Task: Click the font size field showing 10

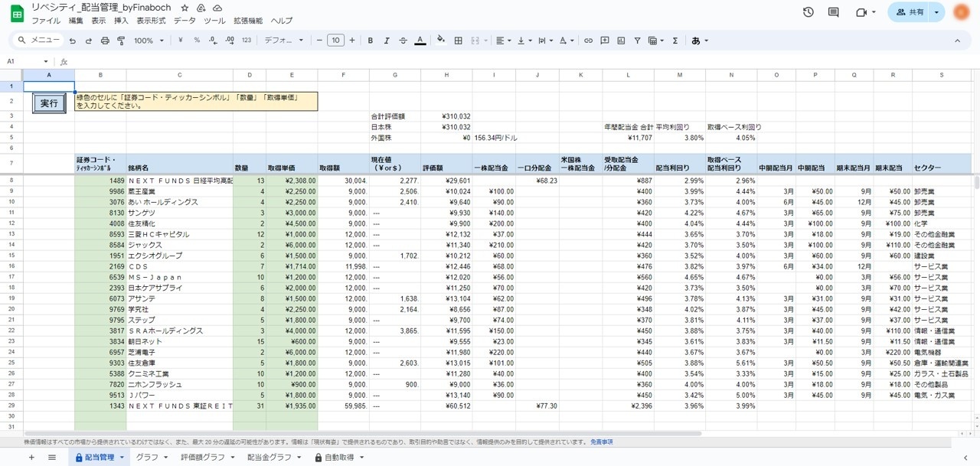Action: point(335,41)
